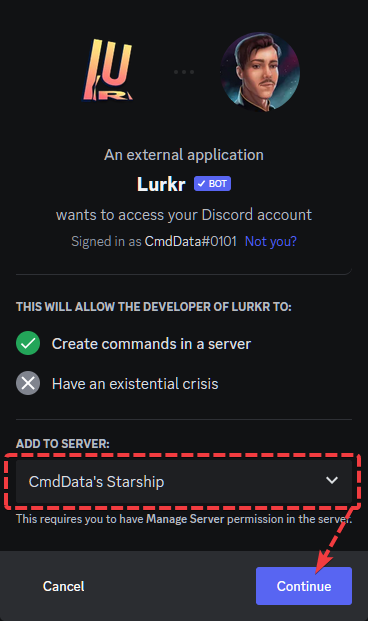Screen dimensions: 368x621
Task: Click the three dots between the avatars
Action: coord(184,72)
